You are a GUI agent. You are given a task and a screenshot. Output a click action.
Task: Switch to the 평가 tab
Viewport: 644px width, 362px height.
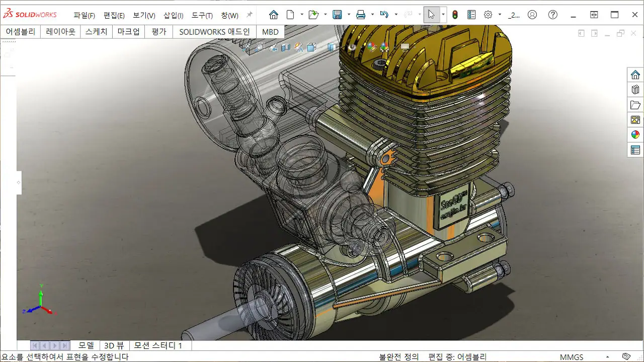(x=158, y=32)
